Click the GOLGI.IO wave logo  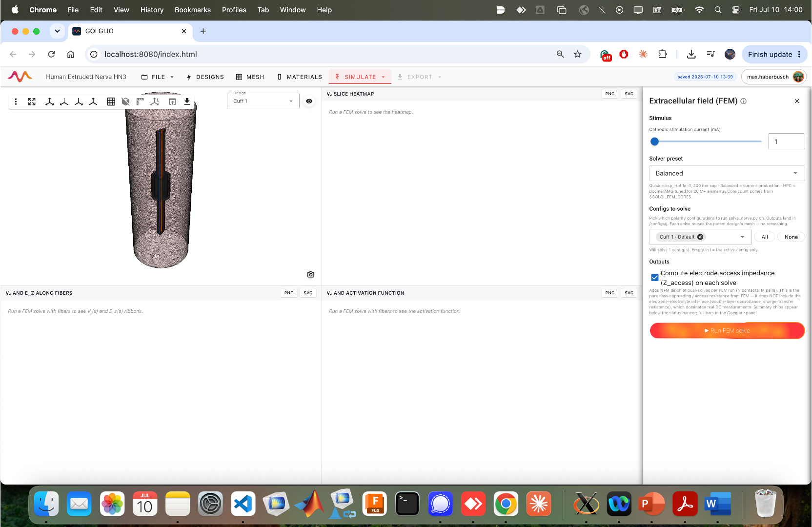click(x=20, y=77)
